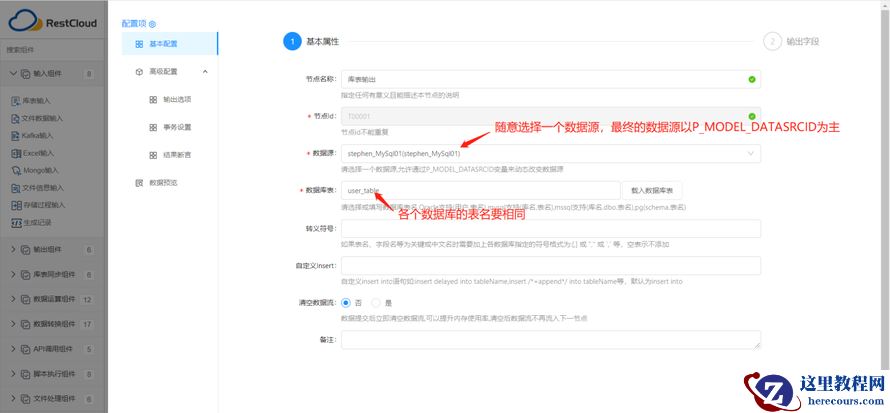Click the grid icon beside 事务设置
The image size is (890, 413).
tap(153, 128)
